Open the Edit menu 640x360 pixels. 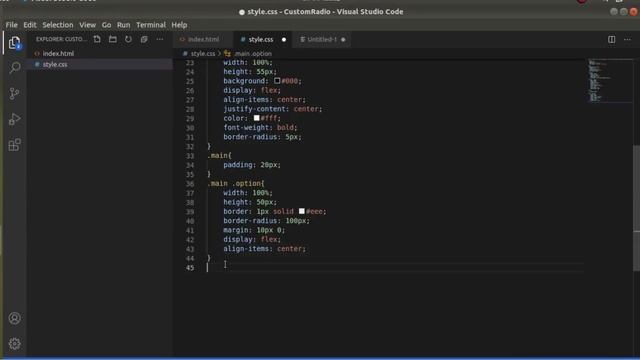[29, 25]
